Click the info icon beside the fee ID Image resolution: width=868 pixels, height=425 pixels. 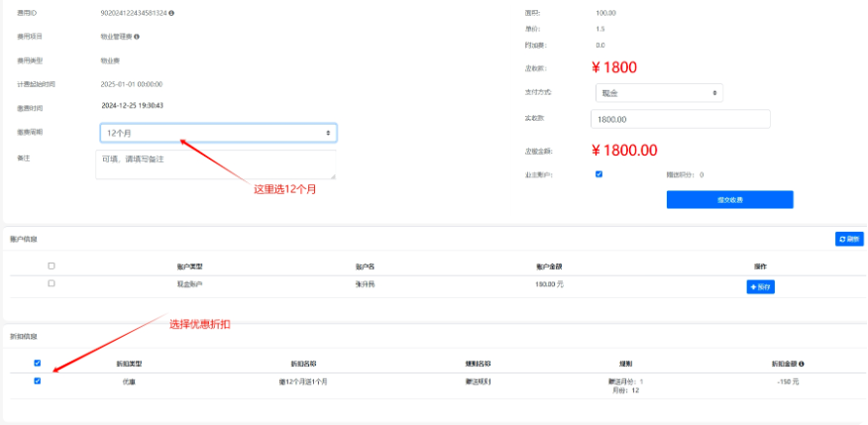tap(171, 13)
